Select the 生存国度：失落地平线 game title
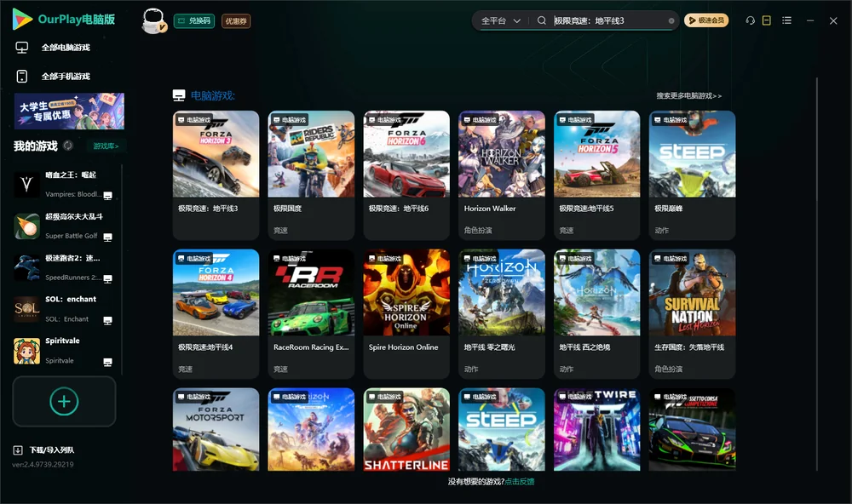This screenshot has width=852, height=504. coord(689,347)
